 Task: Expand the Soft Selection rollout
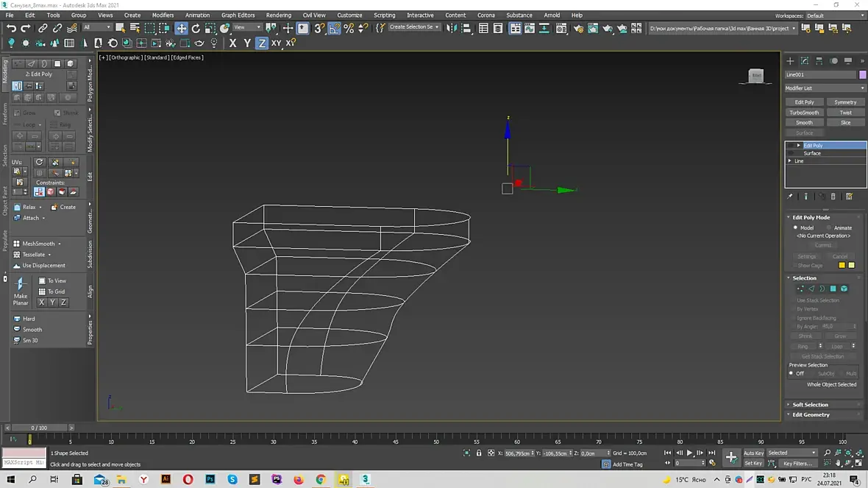(x=810, y=405)
